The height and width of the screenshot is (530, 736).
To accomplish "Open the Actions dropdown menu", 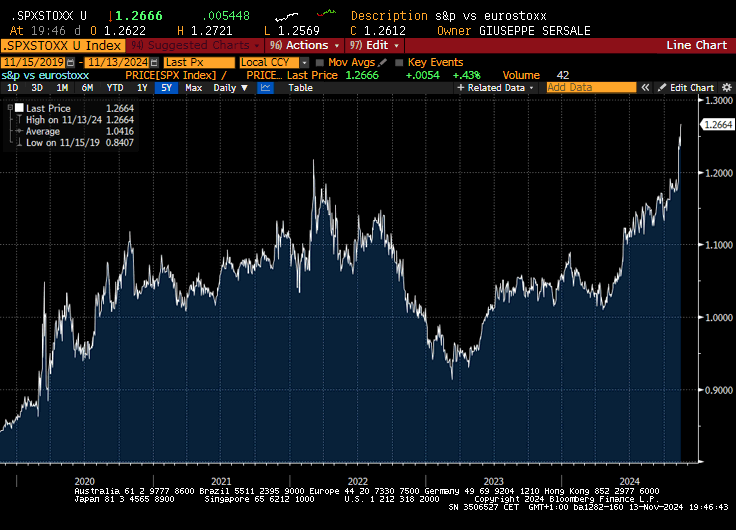I will pos(304,46).
